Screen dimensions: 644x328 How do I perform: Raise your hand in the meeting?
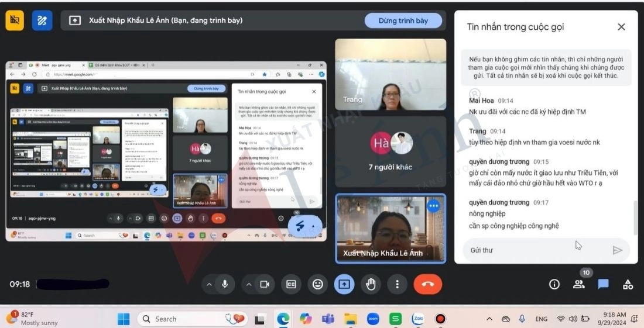[x=371, y=284]
